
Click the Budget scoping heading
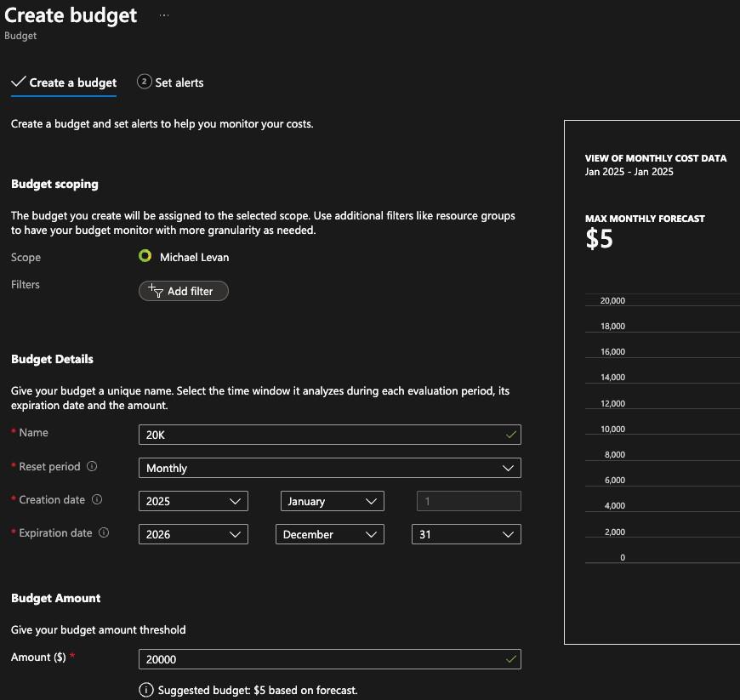click(x=54, y=184)
